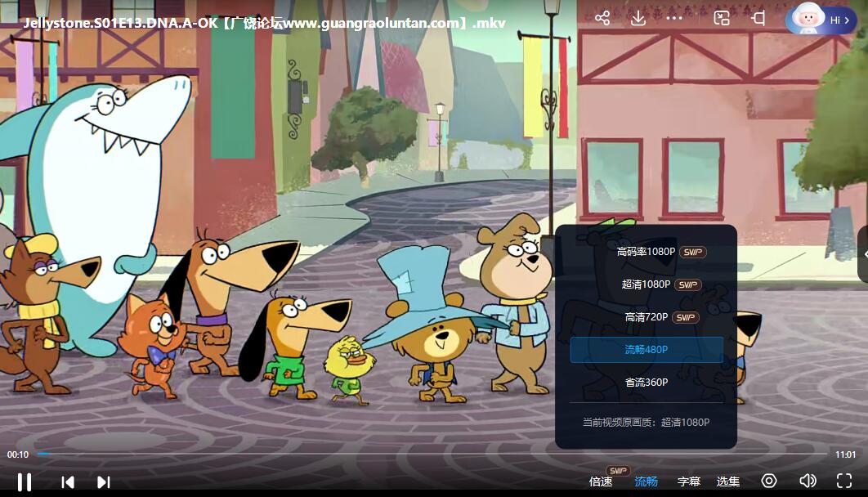Mute the volume with the speaker icon
868x497 pixels.
tap(808, 481)
